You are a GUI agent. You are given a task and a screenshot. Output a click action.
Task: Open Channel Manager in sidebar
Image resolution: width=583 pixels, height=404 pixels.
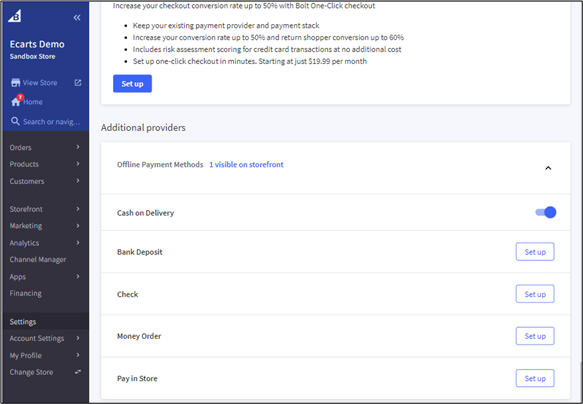pyautogui.click(x=38, y=259)
